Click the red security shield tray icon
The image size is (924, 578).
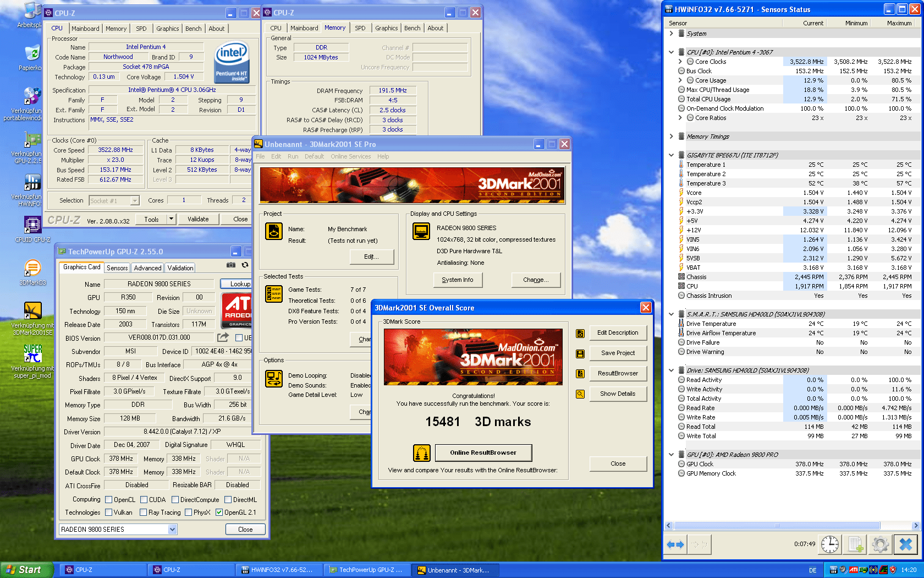point(893,570)
